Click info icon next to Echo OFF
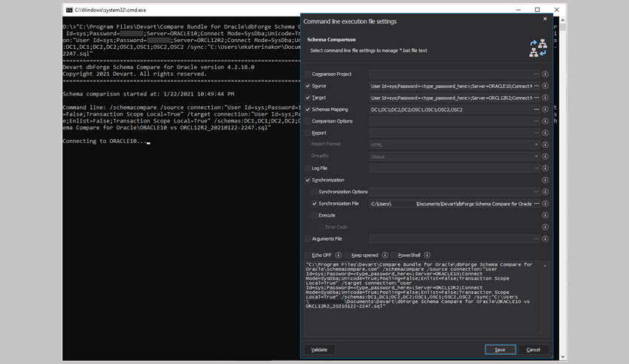This screenshot has height=364, width=629. pyautogui.click(x=338, y=255)
